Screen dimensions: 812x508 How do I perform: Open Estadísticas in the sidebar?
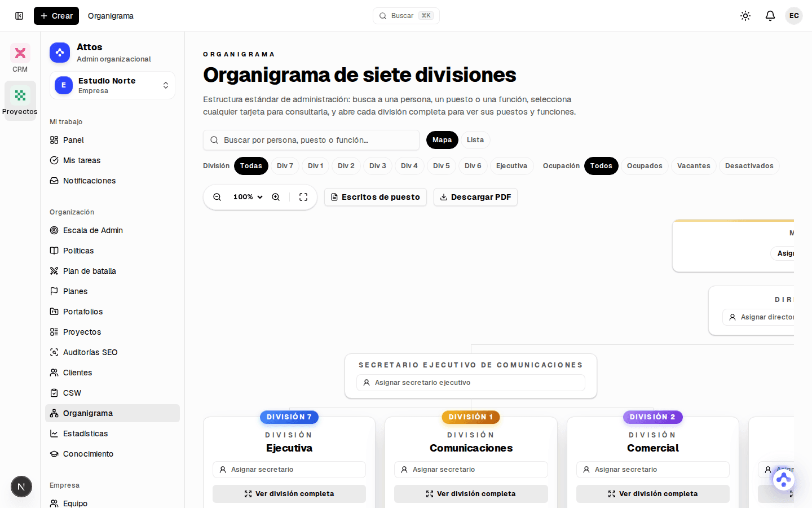tap(112, 433)
